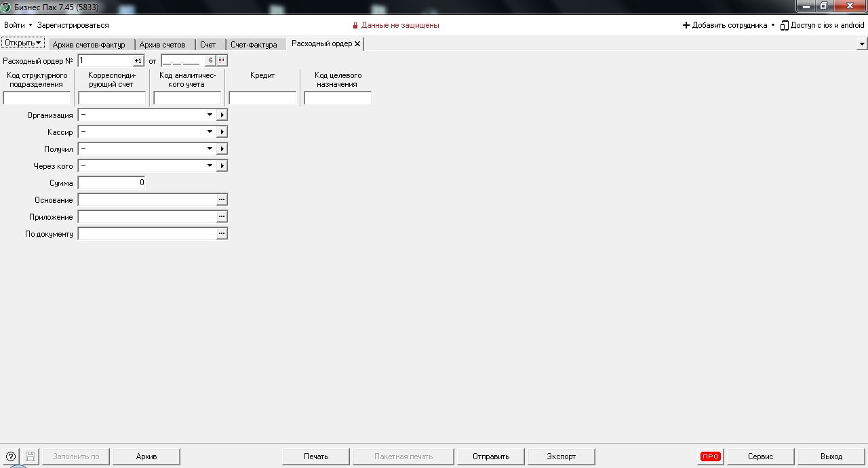
Task: Click the Зарегистрироваться link
Action: pos(73,25)
